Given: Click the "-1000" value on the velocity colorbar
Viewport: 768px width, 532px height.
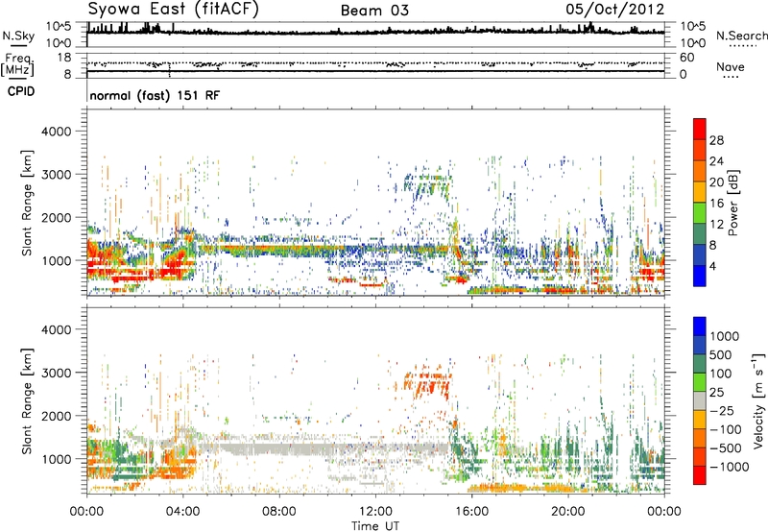Looking at the screenshot, I should coord(730,467).
